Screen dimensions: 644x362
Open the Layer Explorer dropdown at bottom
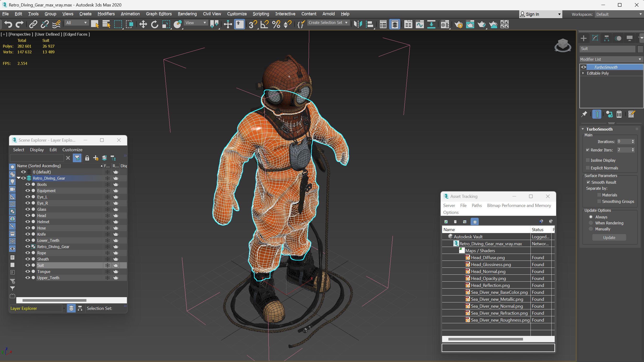click(64, 309)
